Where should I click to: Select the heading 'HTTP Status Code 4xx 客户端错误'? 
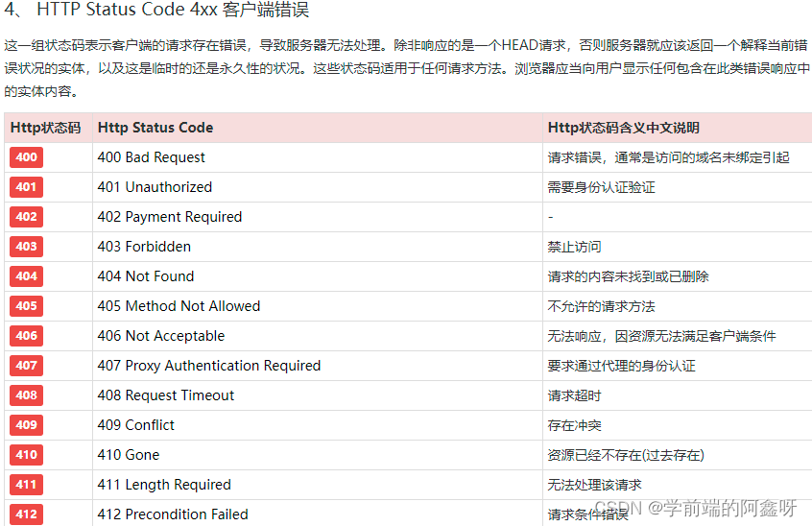173,10
